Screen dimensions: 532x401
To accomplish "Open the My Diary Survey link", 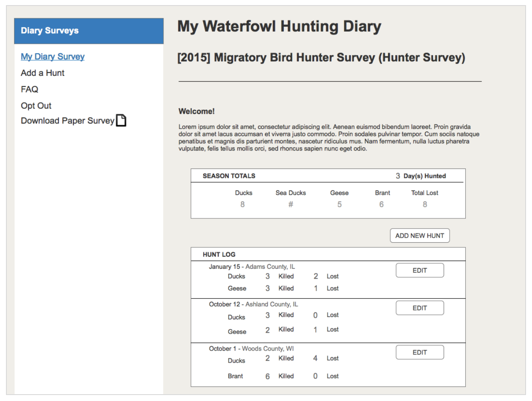I will (x=53, y=57).
